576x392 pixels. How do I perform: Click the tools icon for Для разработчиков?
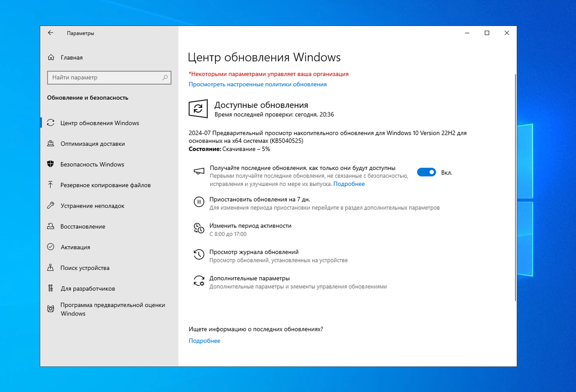[x=51, y=288]
